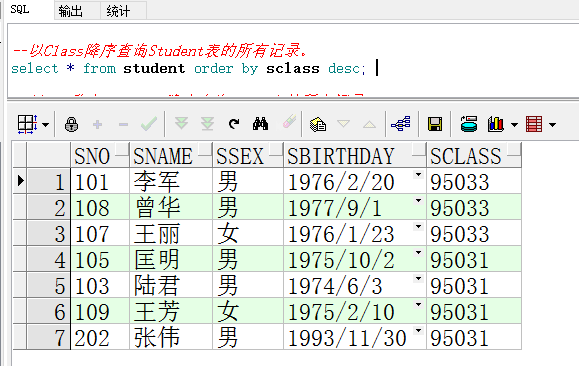Click the SNO cell '202'
This screenshot has width=579, height=366.
[100, 337]
